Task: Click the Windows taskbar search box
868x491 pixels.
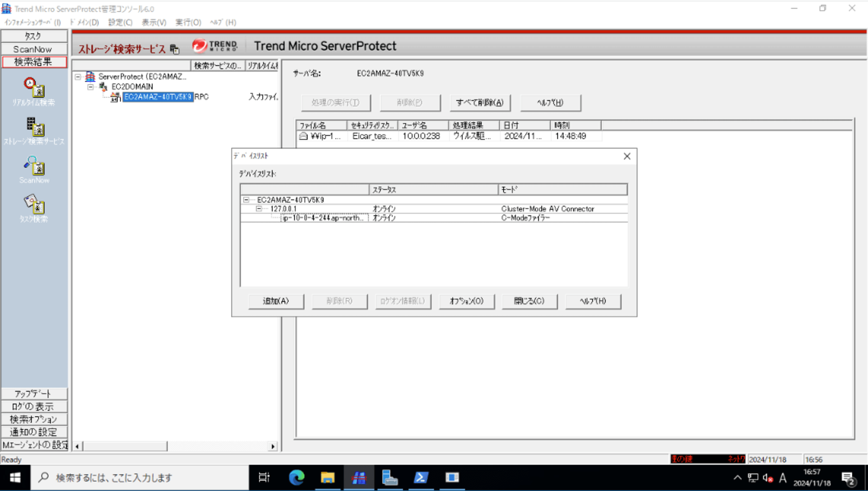Action: coord(140,478)
